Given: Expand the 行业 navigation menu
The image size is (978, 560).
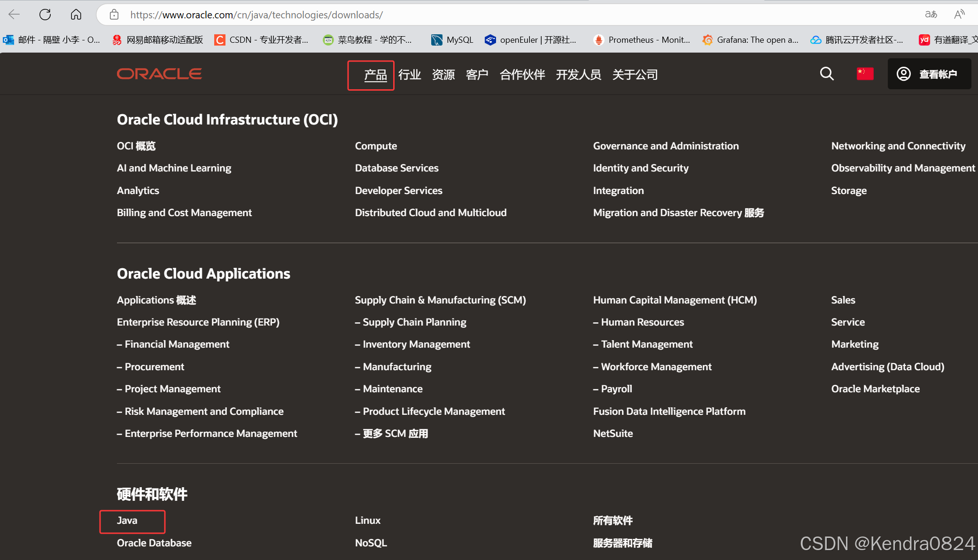Looking at the screenshot, I should tap(409, 75).
